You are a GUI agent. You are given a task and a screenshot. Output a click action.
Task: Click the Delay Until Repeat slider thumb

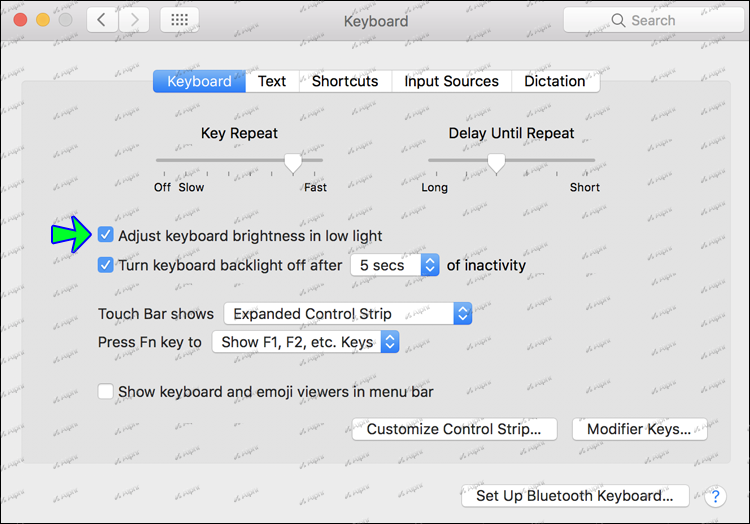click(496, 163)
